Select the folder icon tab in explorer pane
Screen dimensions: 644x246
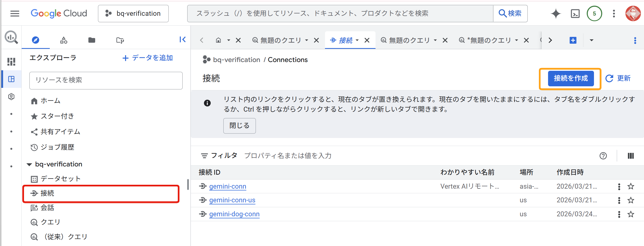tap(92, 40)
